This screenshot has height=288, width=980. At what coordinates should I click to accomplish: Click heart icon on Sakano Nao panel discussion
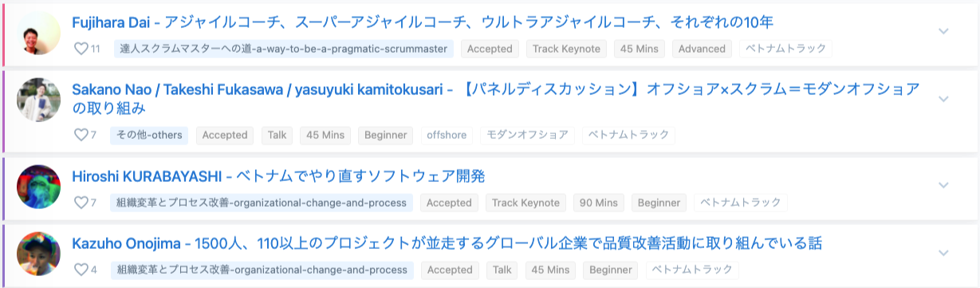point(81,135)
